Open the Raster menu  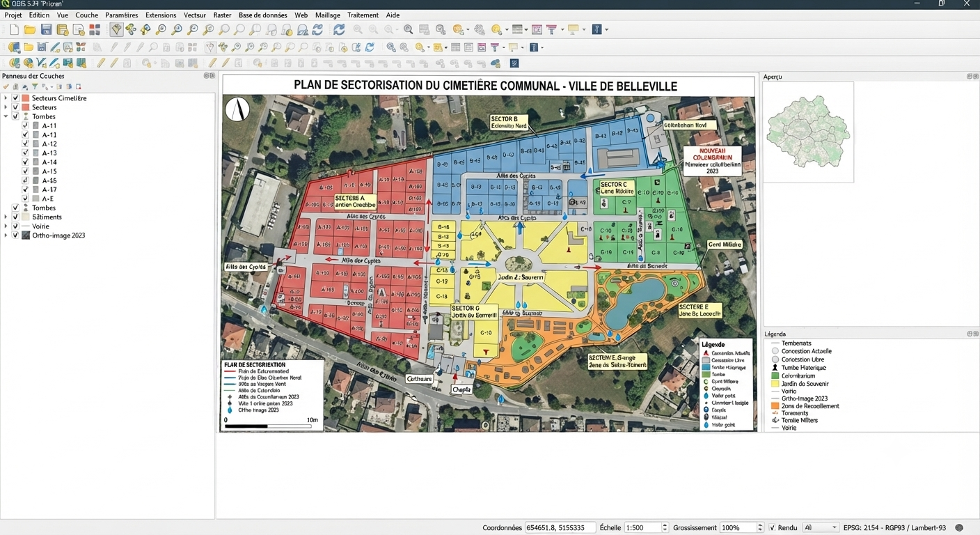222,15
